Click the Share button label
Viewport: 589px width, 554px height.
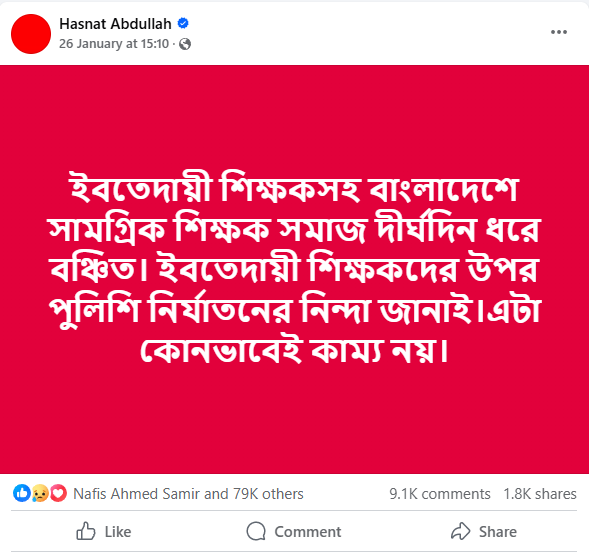point(497,532)
